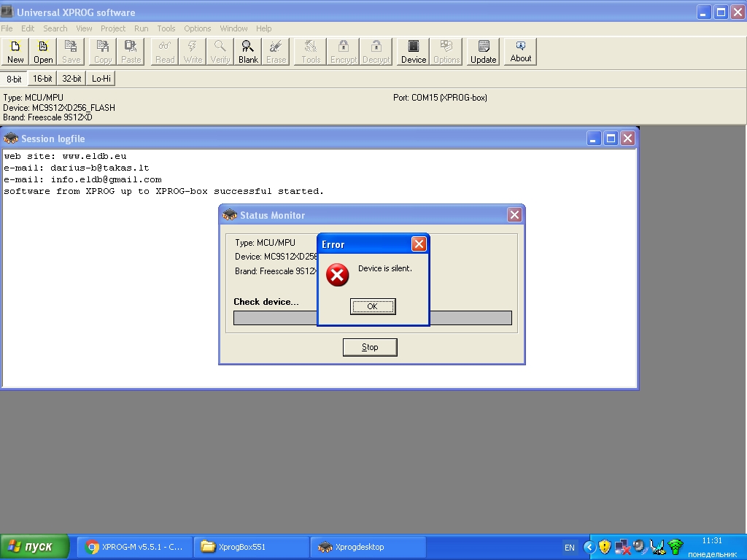Click Stop in Status Monitor
747x560 pixels.
[x=370, y=347]
